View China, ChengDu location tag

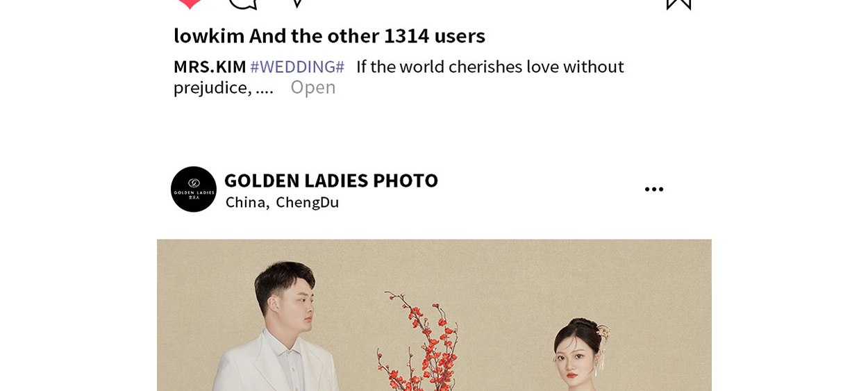coord(282,202)
